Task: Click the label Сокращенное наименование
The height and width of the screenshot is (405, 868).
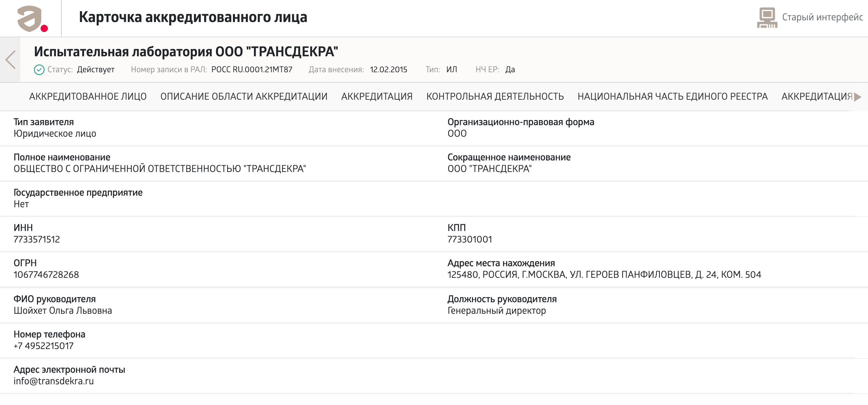Action: (509, 157)
